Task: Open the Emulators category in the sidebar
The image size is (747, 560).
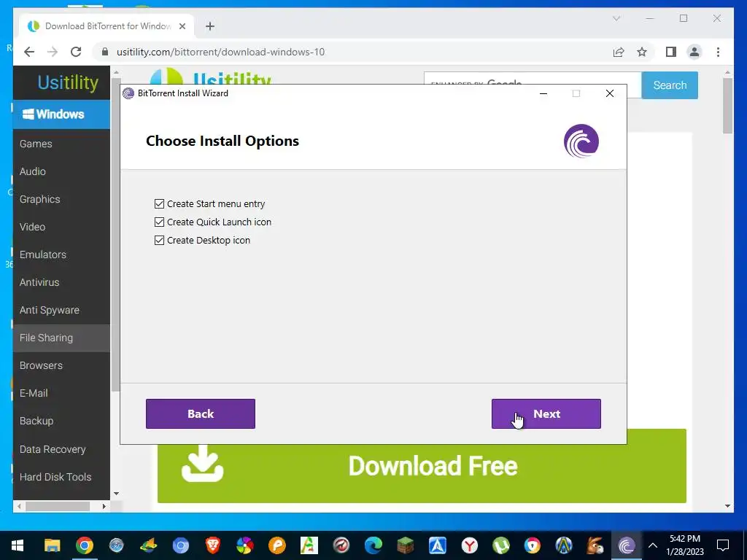Action: coord(43,254)
